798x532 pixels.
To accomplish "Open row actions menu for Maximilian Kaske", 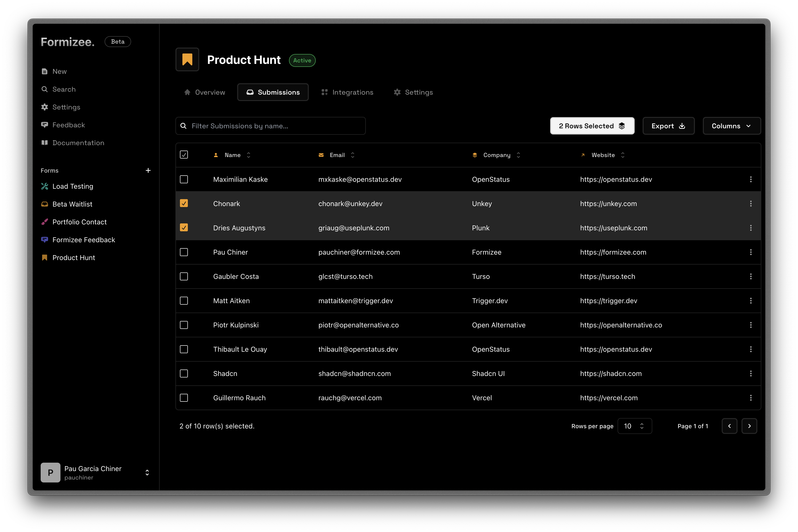I will 750,179.
